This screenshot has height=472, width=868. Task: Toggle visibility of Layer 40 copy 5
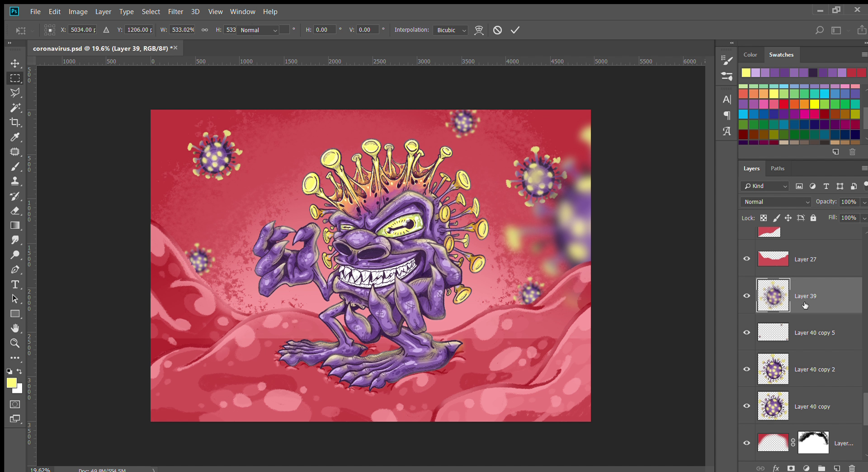(746, 333)
